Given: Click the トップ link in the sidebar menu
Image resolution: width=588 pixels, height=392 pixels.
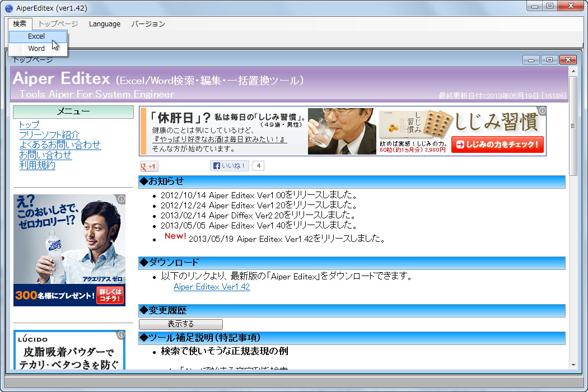Looking at the screenshot, I should pos(30,124).
